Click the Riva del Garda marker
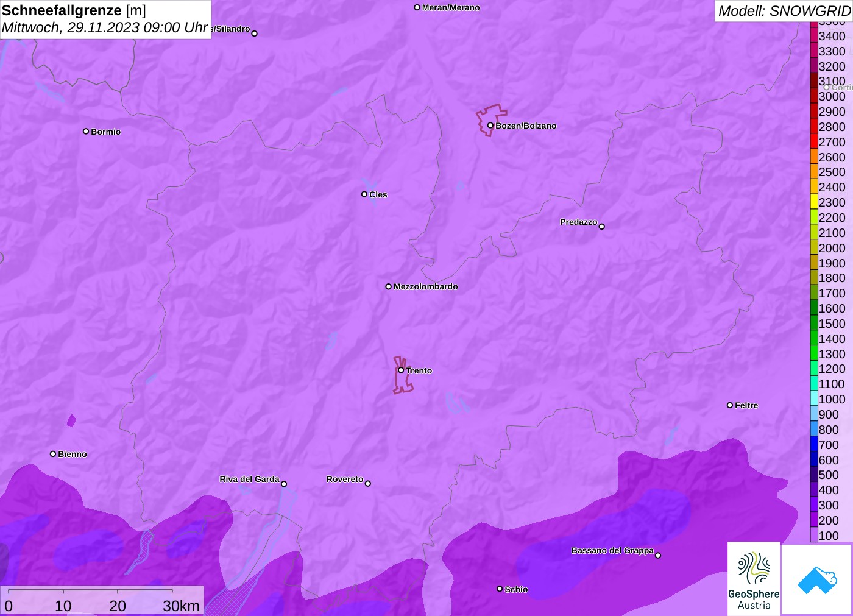 [284, 484]
